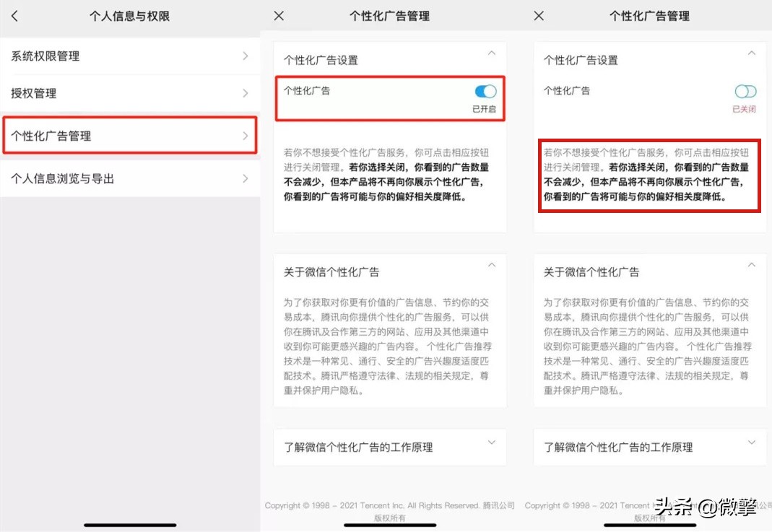Viewport: 772px width, 532px height.
Task: Click the 个人信息与权限 page title
Action: pyautogui.click(x=129, y=16)
